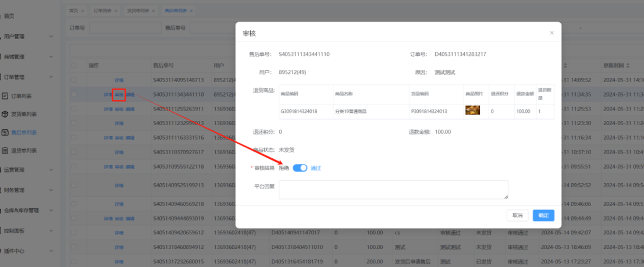Image resolution: width=644 pixels, height=267 pixels.
Task: Expand the 财务管理 sidebar menu chevron
Action: [x=51, y=190]
